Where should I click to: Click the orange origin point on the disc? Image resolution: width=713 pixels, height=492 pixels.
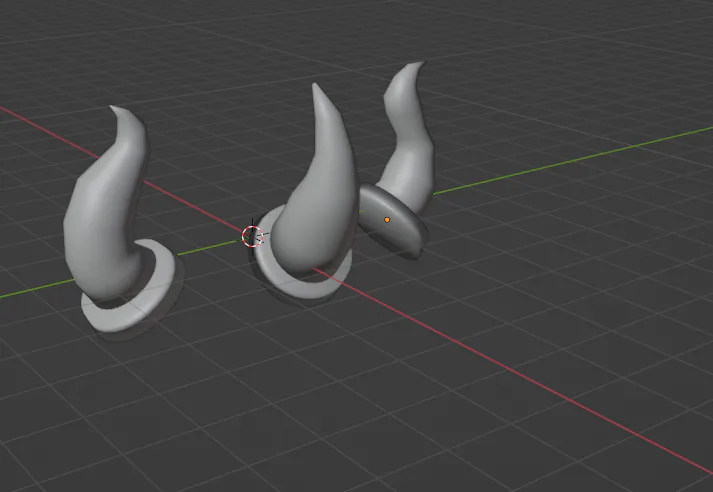point(387,220)
